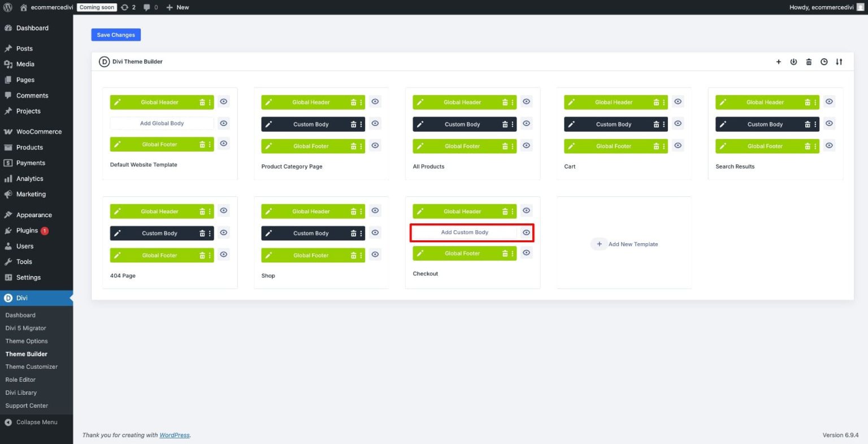868x444 pixels.
Task: Click the delete all templates trash icon
Action: (x=809, y=62)
